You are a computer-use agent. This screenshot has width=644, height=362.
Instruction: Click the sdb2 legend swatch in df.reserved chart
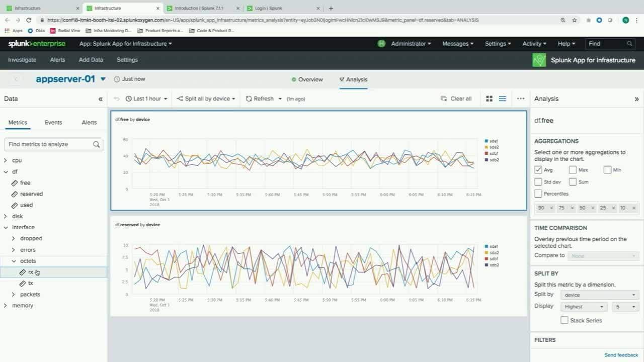pyautogui.click(x=486, y=265)
